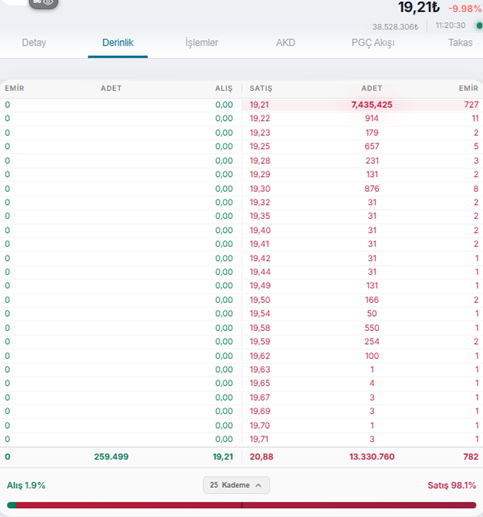Screen dimensions: 483x517
Task: Open the AKD tab
Action: click(x=286, y=43)
